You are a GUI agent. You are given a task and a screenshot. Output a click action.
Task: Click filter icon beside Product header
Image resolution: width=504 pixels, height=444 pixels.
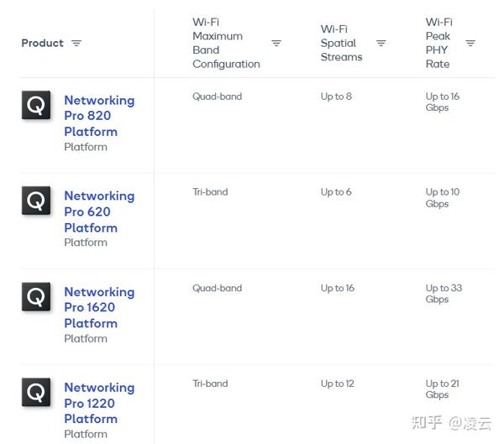(x=76, y=43)
